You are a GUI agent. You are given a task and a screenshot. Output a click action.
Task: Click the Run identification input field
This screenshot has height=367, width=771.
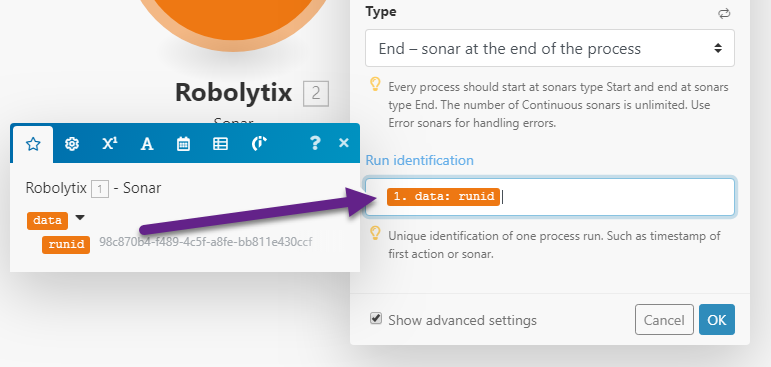[550, 197]
